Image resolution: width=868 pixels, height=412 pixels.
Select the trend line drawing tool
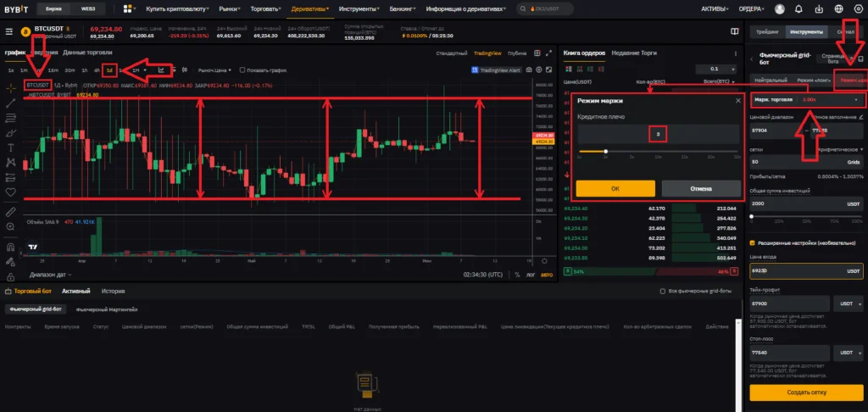coord(10,103)
